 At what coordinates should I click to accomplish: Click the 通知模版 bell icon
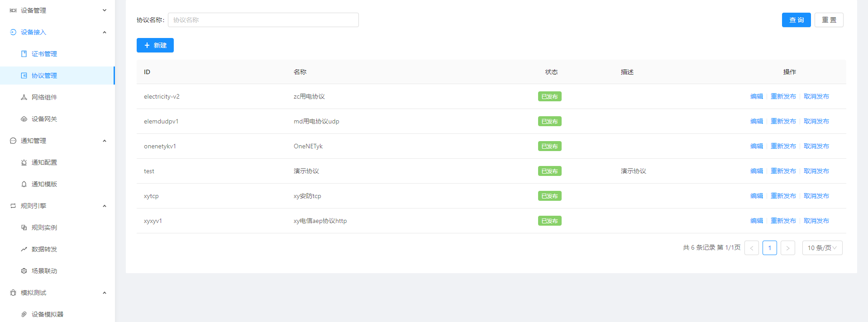[24, 184]
